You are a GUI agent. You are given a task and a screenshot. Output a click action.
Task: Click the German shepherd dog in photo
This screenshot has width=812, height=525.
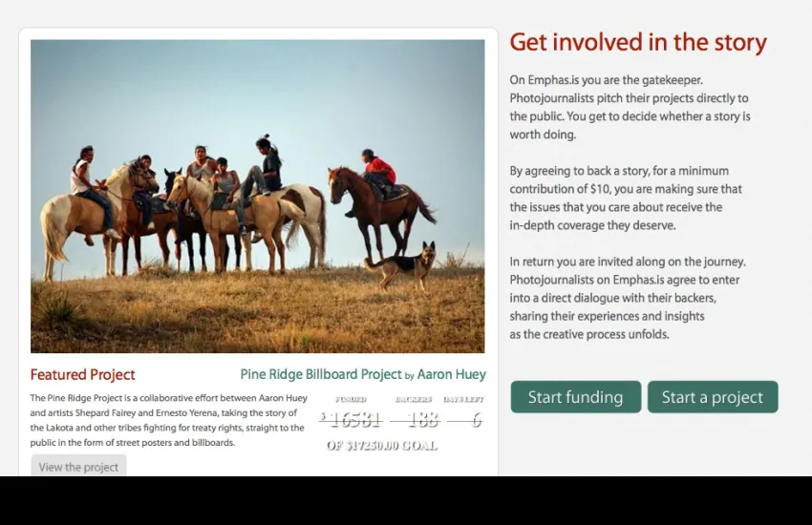pyautogui.click(x=401, y=265)
